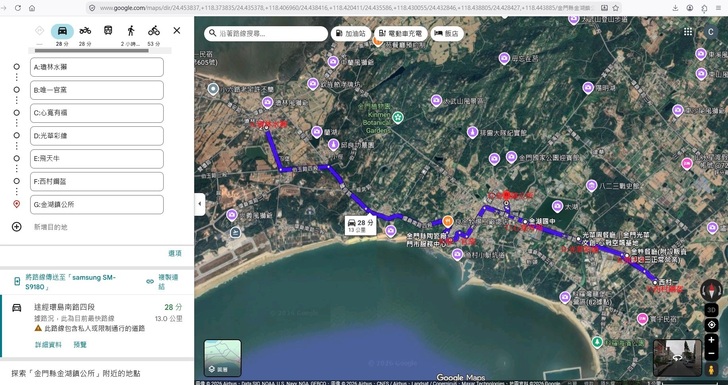Expand route details (詳細資料)
The height and width of the screenshot is (385, 728).
click(x=48, y=345)
